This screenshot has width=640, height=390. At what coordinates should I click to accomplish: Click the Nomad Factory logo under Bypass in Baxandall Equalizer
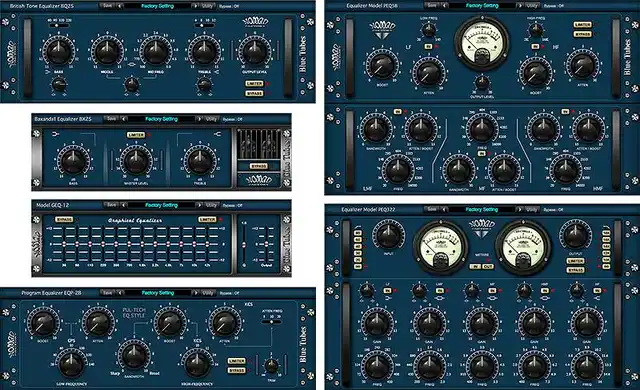pos(259,179)
